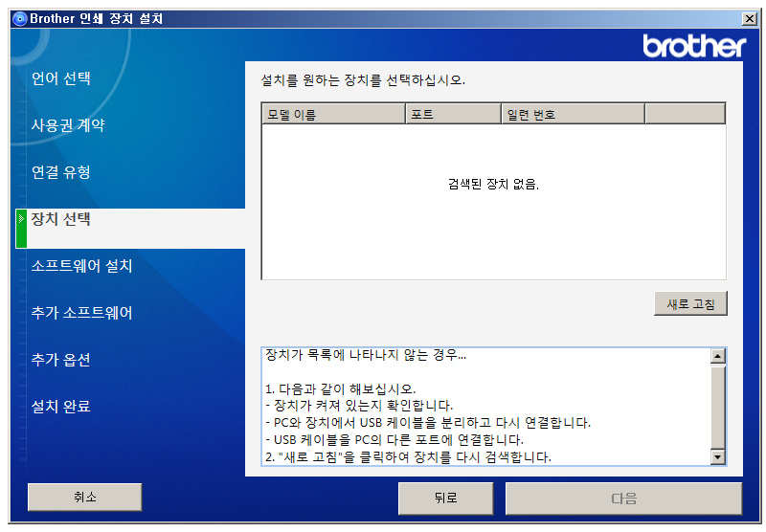Select the 설치 완료 step
The width and height of the screenshot is (766, 532).
click(x=60, y=406)
